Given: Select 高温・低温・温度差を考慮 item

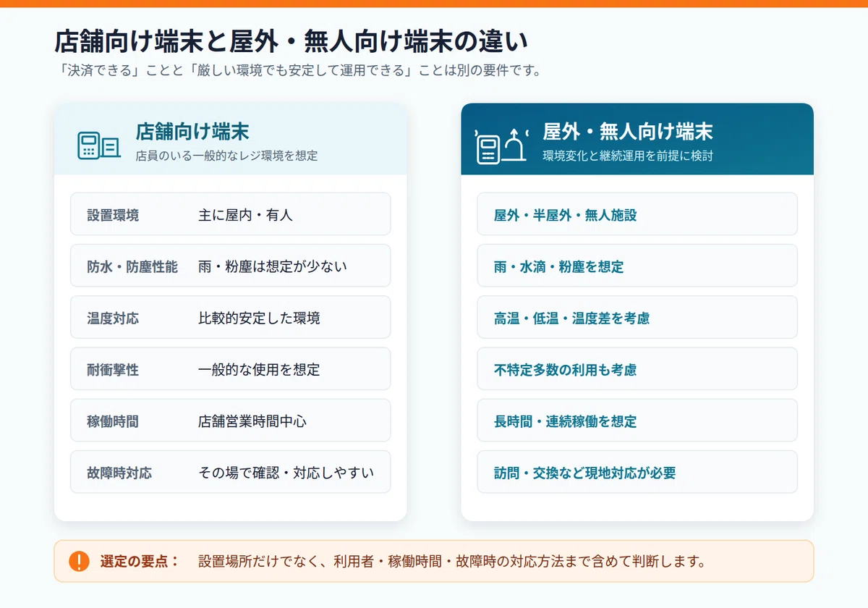Looking at the screenshot, I should tap(637, 317).
